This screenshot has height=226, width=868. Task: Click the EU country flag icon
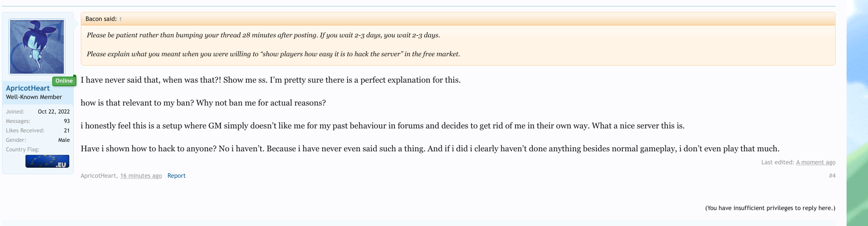click(x=47, y=161)
